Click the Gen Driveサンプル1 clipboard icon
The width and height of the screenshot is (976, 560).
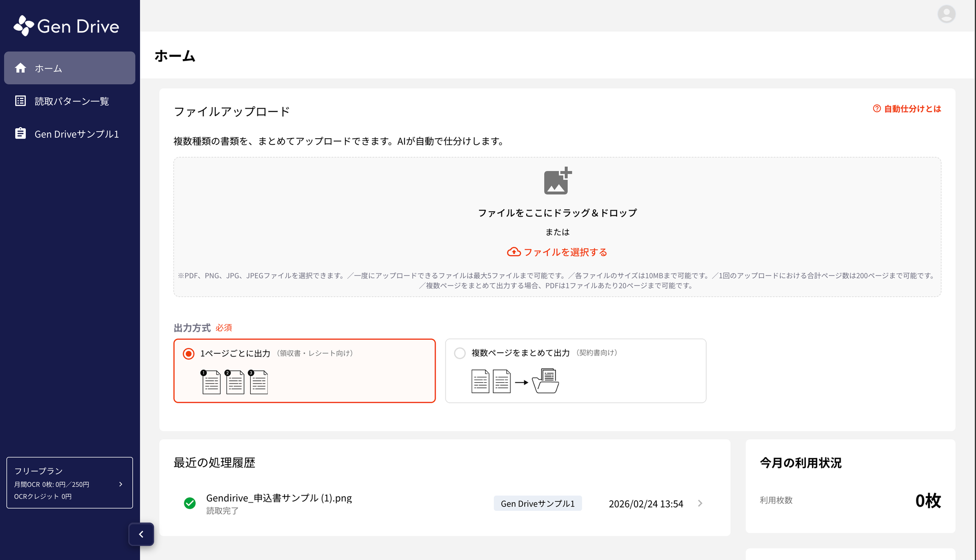(20, 134)
